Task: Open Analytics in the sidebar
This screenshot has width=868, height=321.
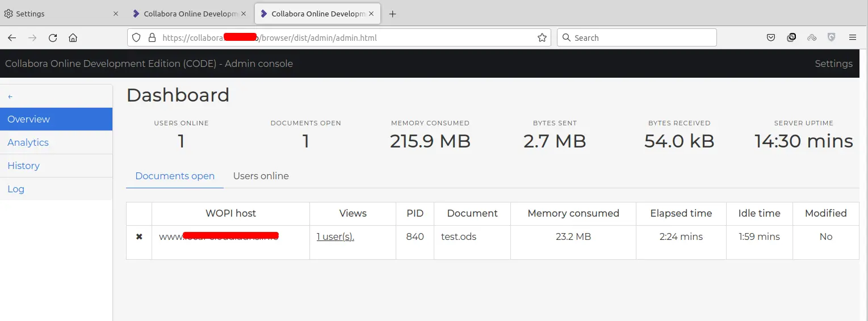Action: pos(56,142)
